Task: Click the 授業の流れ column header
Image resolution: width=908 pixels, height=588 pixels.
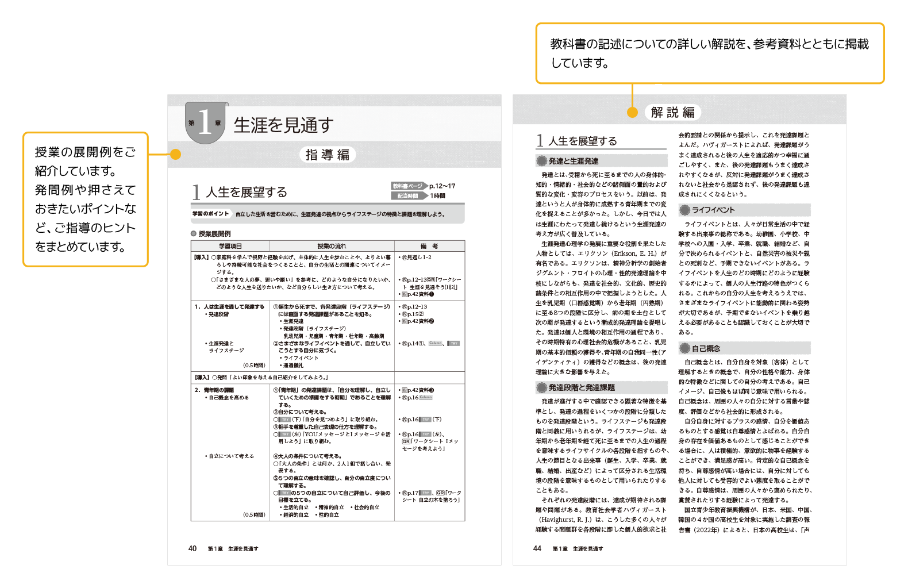Action: (x=332, y=246)
